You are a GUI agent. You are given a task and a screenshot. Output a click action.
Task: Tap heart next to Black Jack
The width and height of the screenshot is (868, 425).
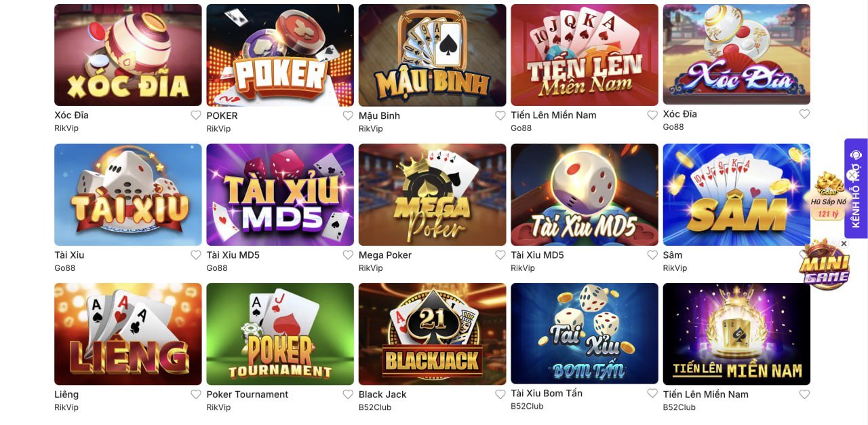[500, 394]
